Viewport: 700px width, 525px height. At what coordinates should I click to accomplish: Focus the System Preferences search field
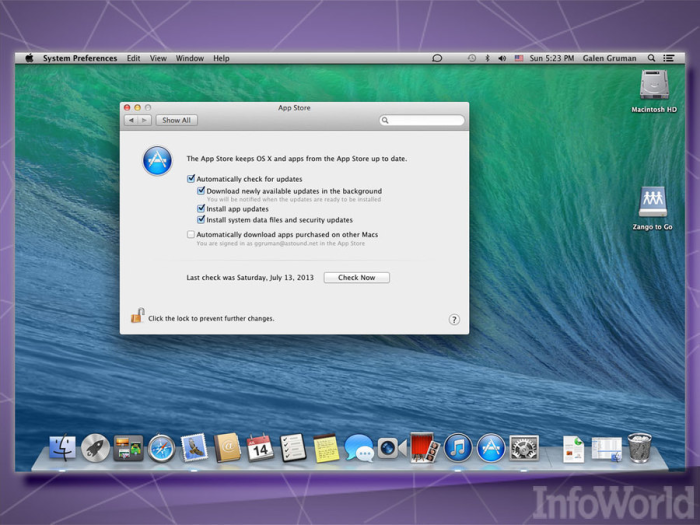(422, 120)
